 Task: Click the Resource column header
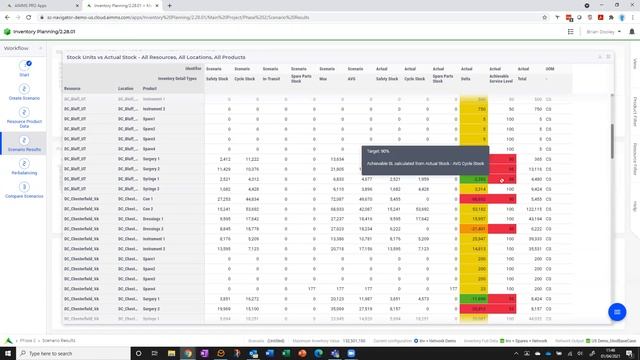pos(72,89)
